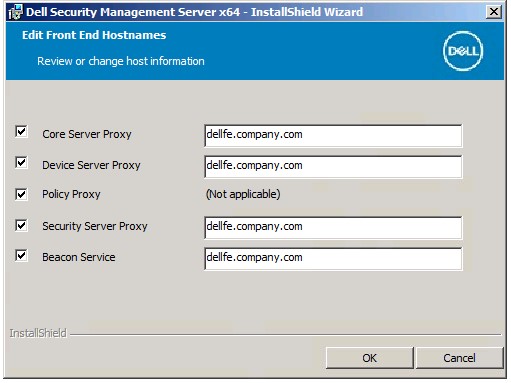Uncheck the Core Server Proxy checkbox
The height and width of the screenshot is (383, 511).
[21, 132]
